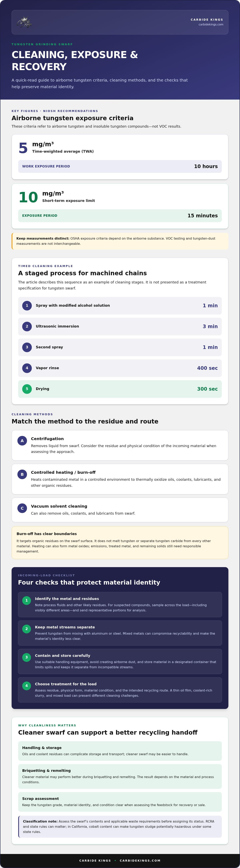This screenshot has height=868, width=240.
Task: Select the "A staged process for machined chains" heading
Action: click(x=82, y=273)
